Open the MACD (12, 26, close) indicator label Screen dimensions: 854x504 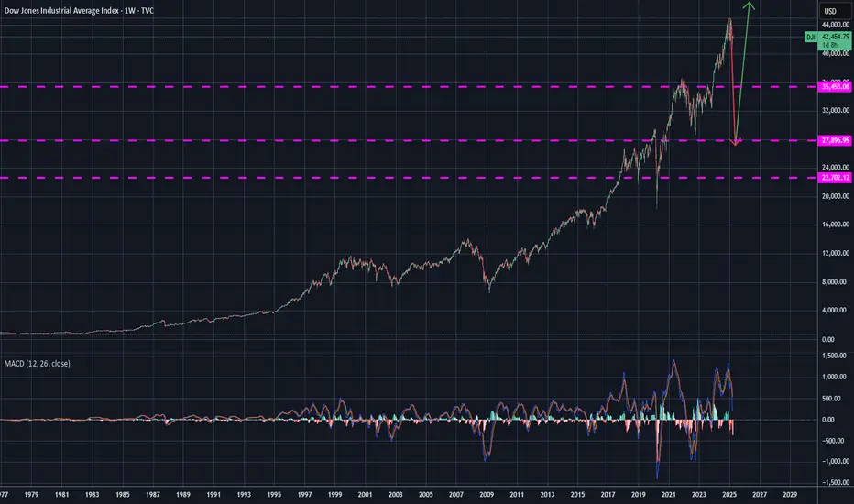[37, 364]
